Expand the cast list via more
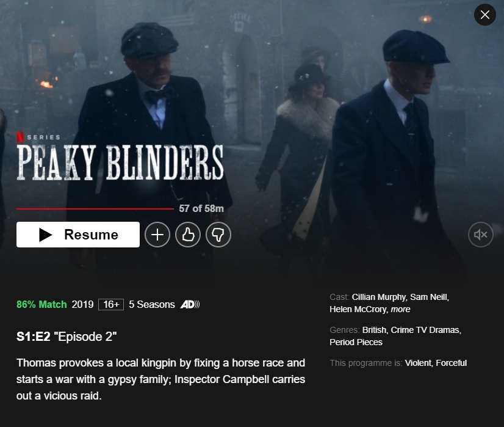This screenshot has height=427, width=504. 400,309
